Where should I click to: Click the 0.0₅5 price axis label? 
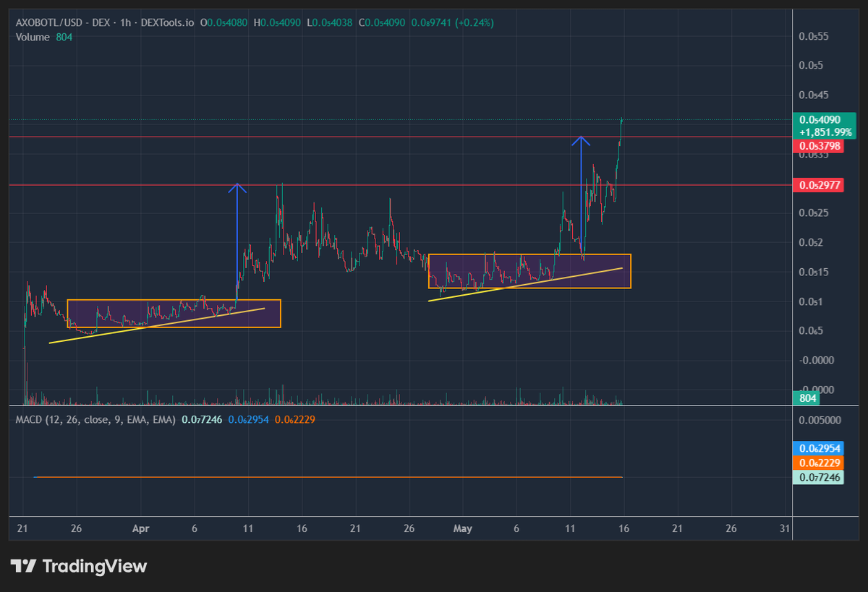pyautogui.click(x=811, y=66)
